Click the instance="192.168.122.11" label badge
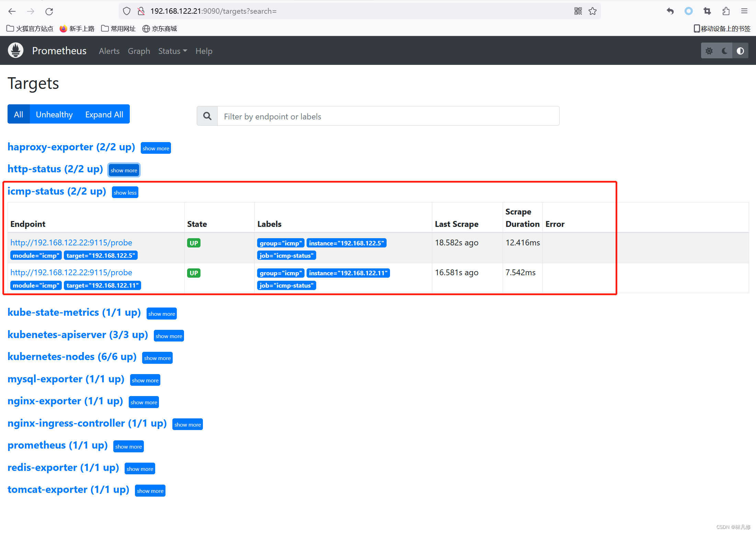Viewport: 756px width, 533px height. 348,273
